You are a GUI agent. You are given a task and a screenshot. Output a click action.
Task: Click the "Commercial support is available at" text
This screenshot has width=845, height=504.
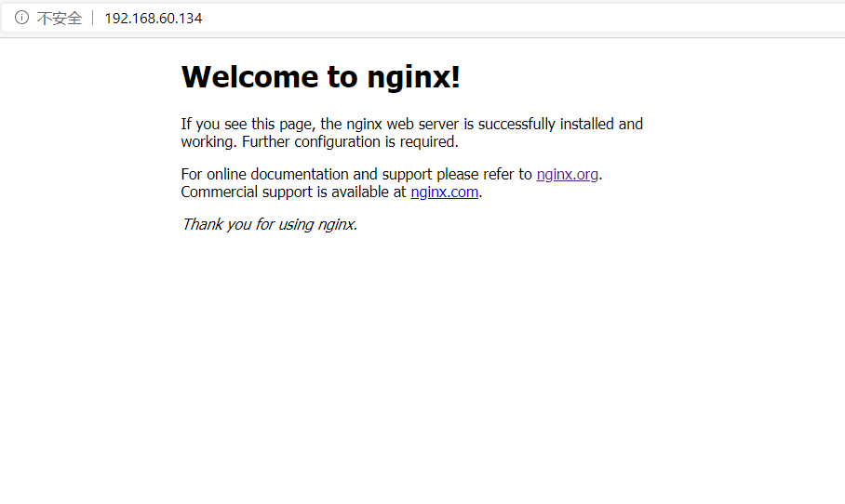[293, 192]
